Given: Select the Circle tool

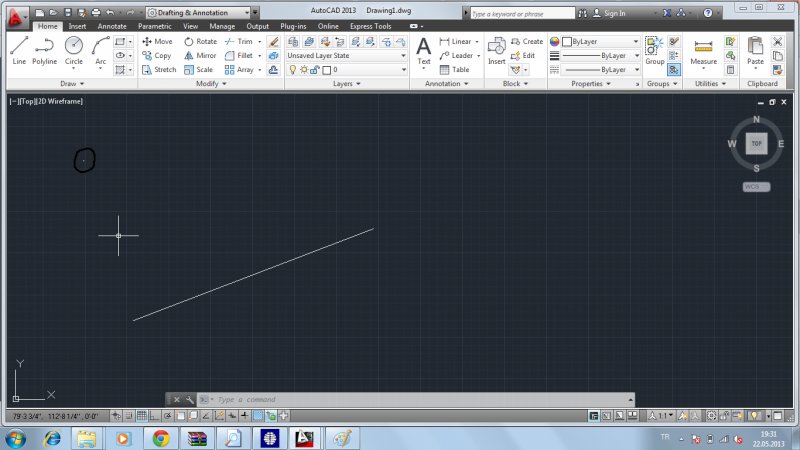Looking at the screenshot, I should click(73, 51).
